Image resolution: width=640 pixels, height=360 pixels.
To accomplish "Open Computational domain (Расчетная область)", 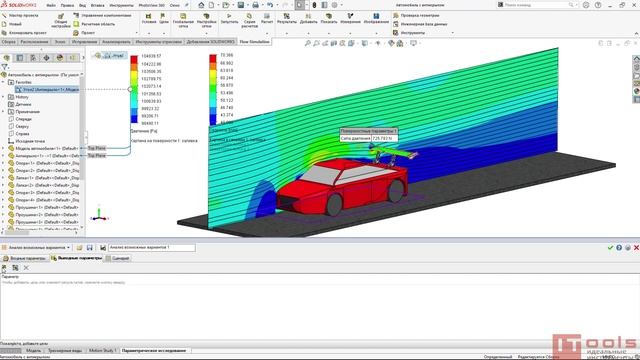I will pos(94,24).
